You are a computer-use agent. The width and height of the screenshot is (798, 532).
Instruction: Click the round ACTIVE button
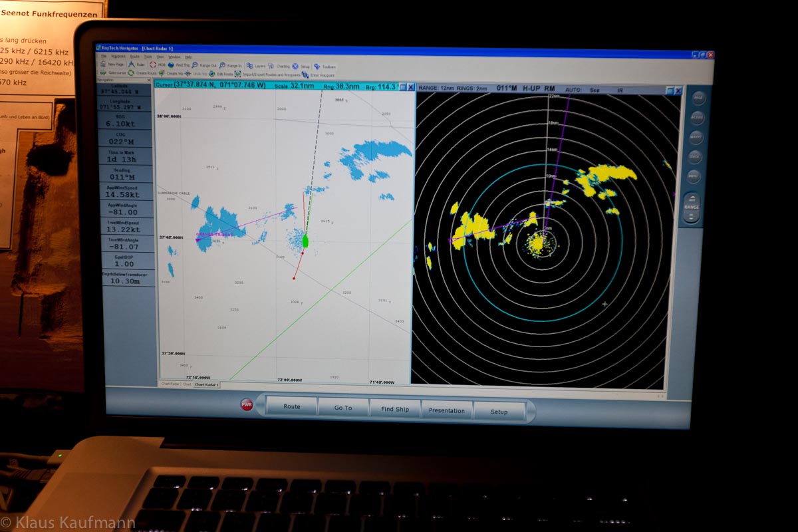coord(696,118)
